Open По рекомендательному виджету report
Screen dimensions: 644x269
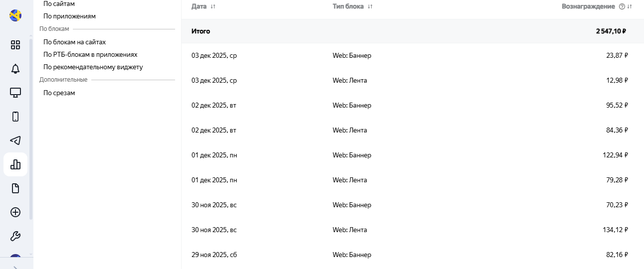tap(93, 67)
